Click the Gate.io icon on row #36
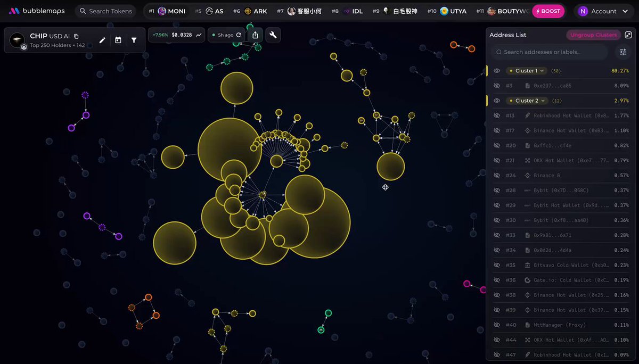Image resolution: width=639 pixels, height=364 pixels. click(x=527, y=280)
